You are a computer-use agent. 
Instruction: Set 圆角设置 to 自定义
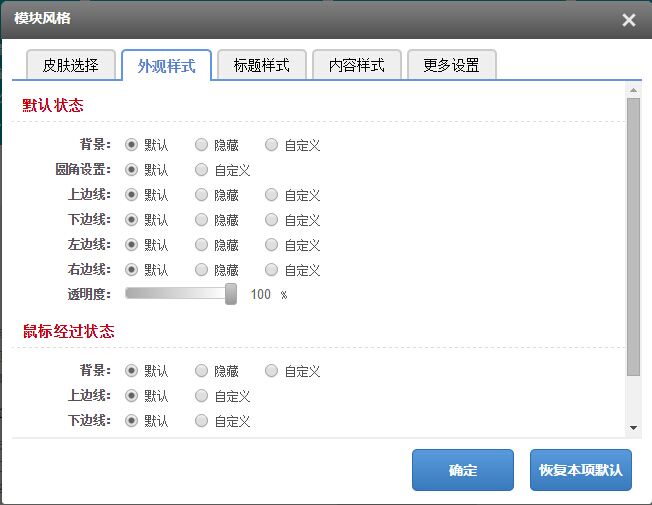[202, 170]
